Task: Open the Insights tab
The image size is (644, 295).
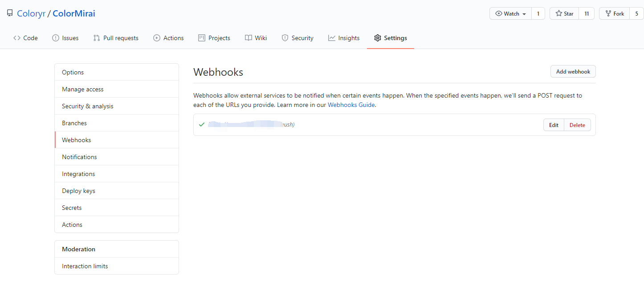Action: [x=344, y=38]
